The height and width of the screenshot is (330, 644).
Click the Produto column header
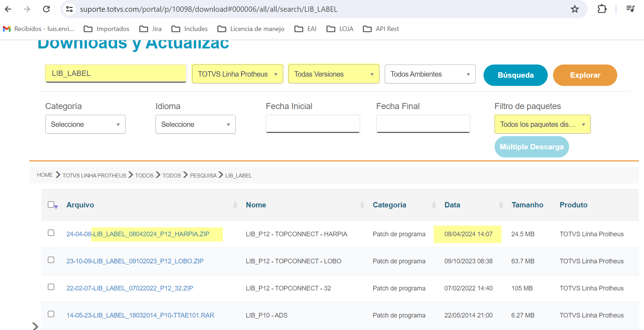click(x=573, y=205)
